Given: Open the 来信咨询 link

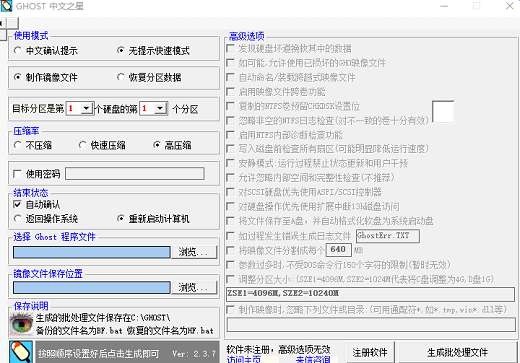Looking at the screenshot, I should tap(313, 360).
